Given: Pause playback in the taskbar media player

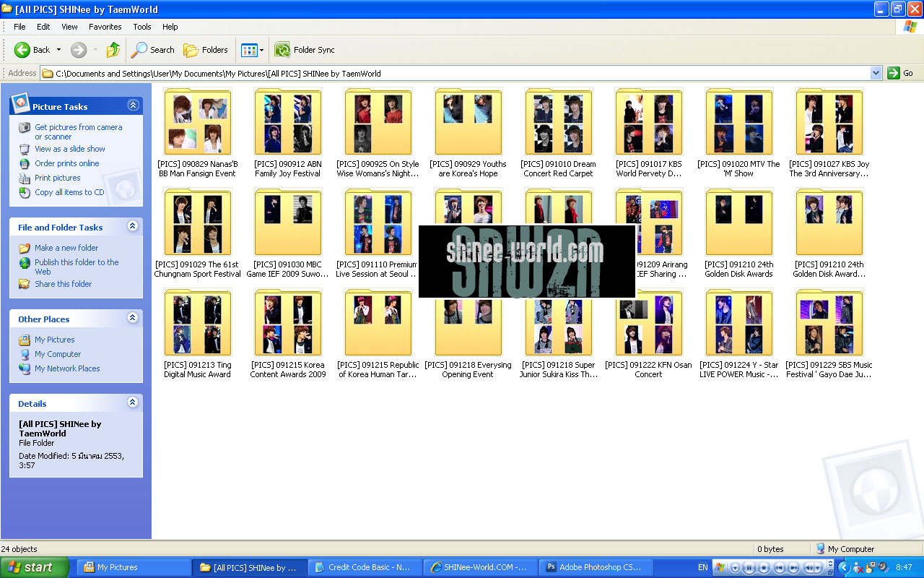Looking at the screenshot, I should 749,568.
